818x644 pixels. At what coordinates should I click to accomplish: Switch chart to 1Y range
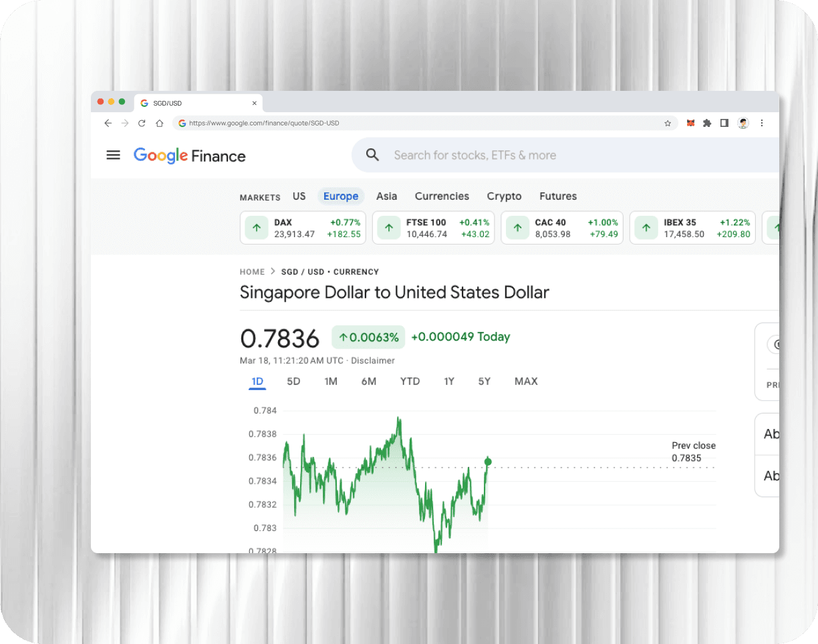[x=449, y=381]
